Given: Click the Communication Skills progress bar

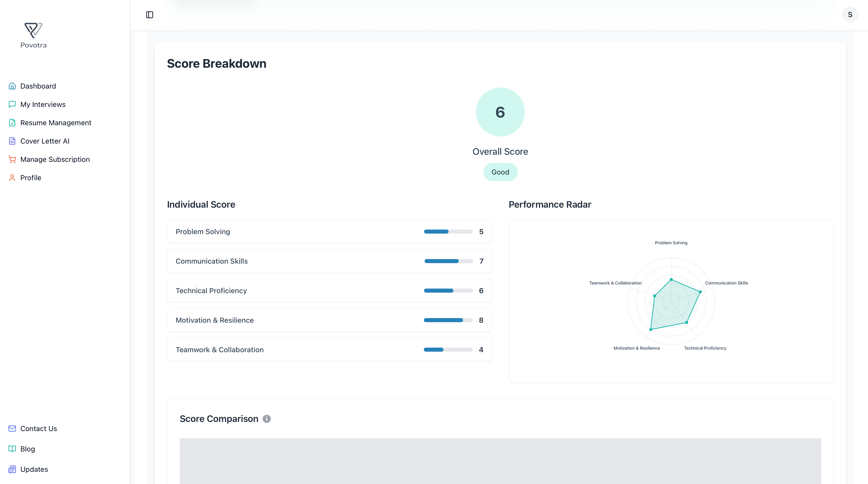Looking at the screenshot, I should click(x=449, y=261).
